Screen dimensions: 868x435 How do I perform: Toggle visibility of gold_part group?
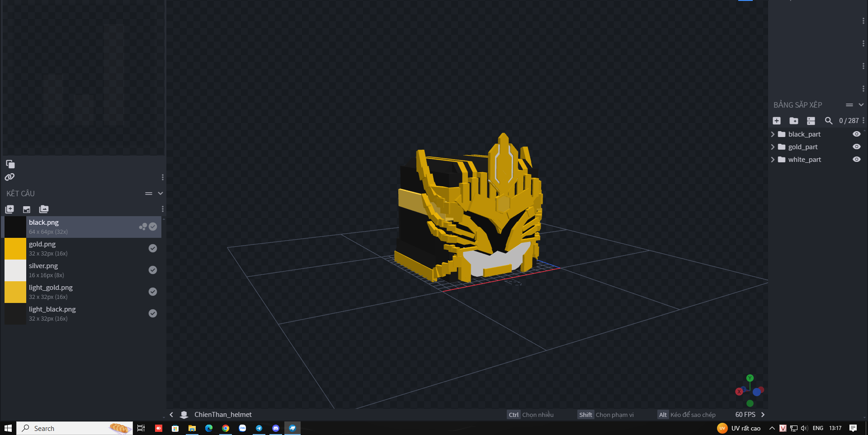coord(856,147)
